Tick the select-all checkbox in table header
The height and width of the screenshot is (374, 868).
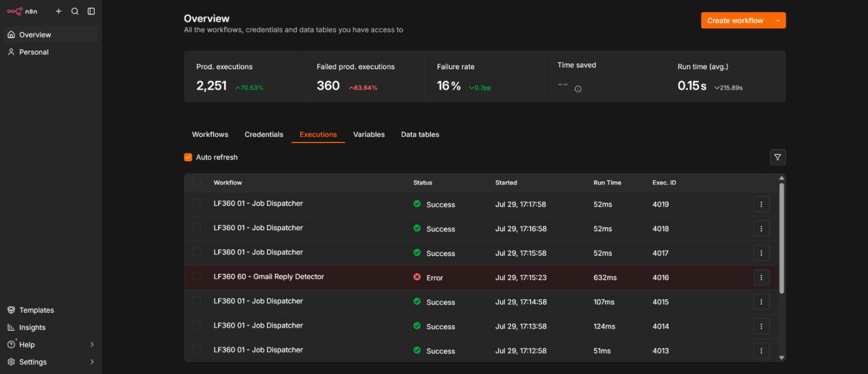197,182
